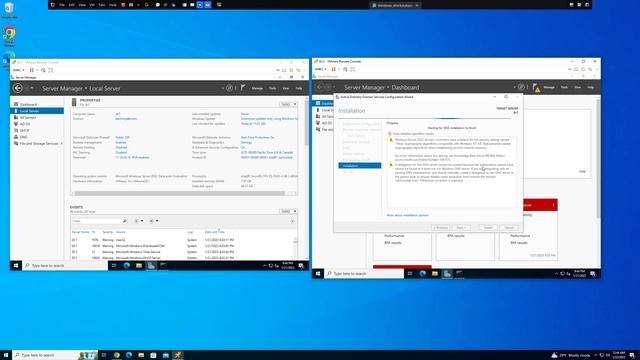This screenshot has height=360, width=640.
Task: Open Start menu in left VM taskbar
Action: 16,266
